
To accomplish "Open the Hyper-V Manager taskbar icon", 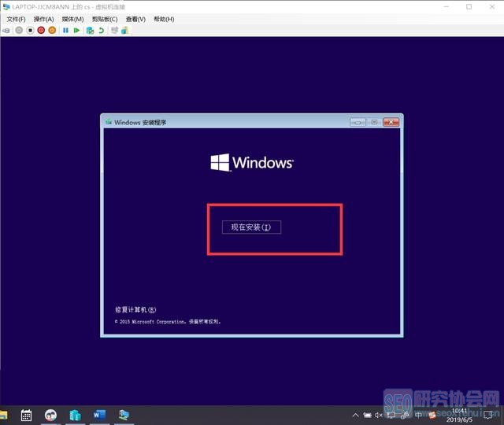I will [x=75, y=415].
